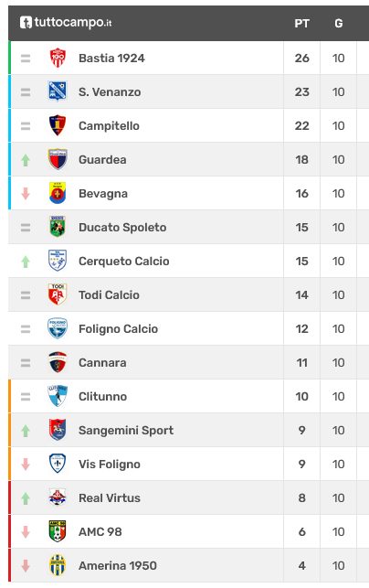Screen dimensions: 369x588
Task: Open the Cerqueto Calcio team link
Action: pyautogui.click(x=124, y=261)
